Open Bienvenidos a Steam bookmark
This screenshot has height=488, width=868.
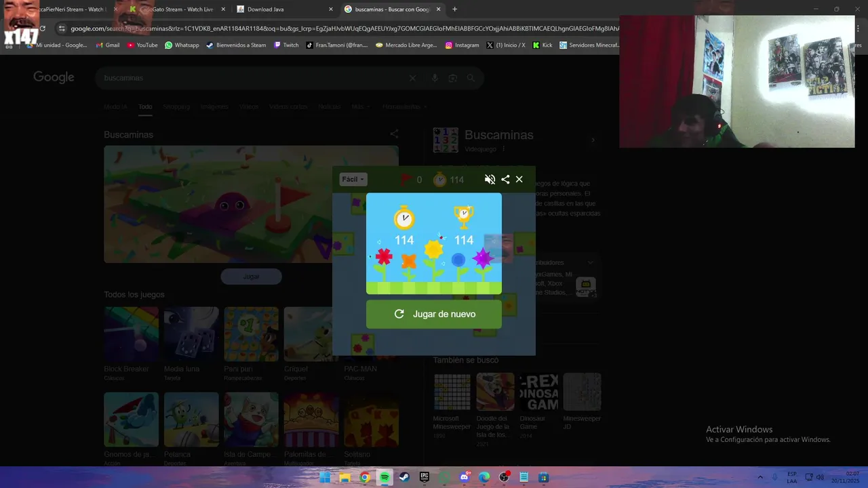tap(236, 45)
